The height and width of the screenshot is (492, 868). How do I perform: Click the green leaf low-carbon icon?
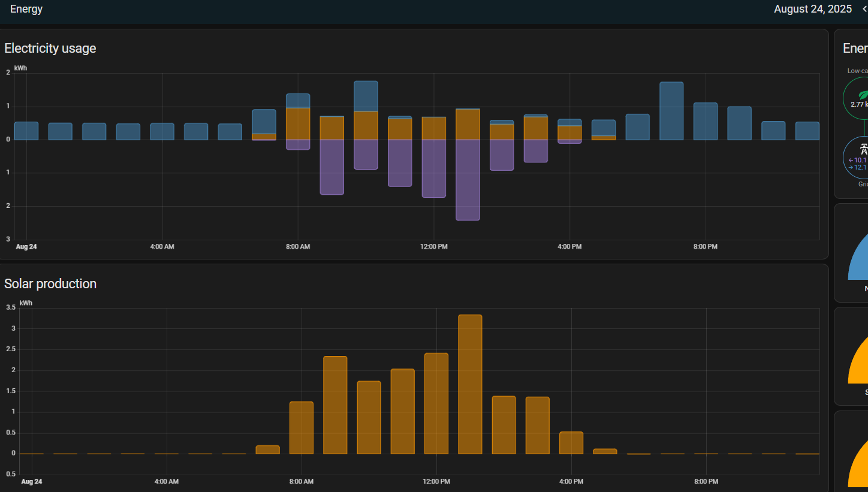pos(863,94)
